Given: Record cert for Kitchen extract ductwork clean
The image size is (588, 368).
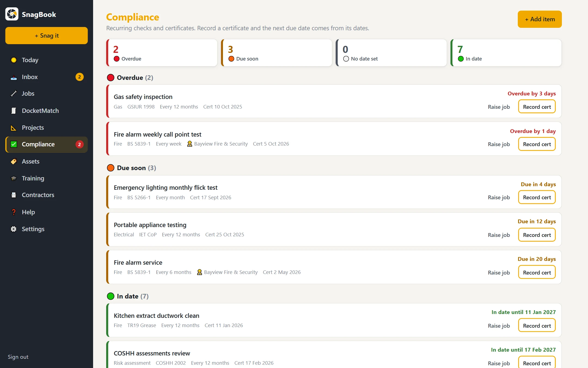Looking at the screenshot, I should [537, 325].
